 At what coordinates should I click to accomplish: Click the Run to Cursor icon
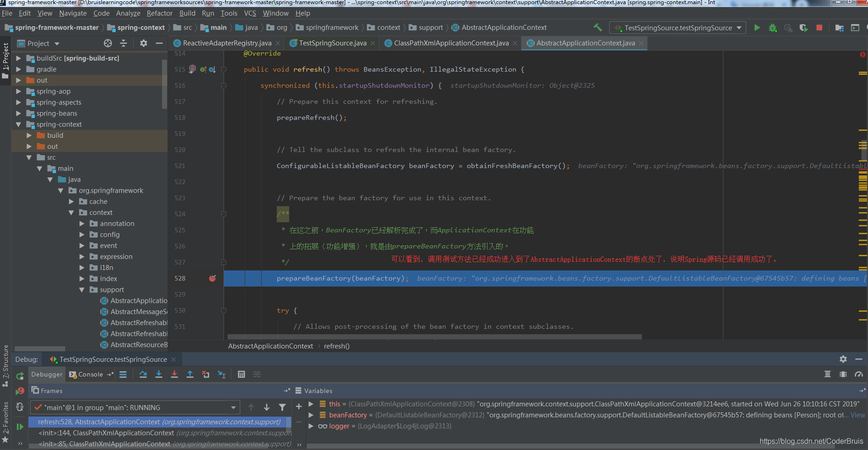click(221, 374)
